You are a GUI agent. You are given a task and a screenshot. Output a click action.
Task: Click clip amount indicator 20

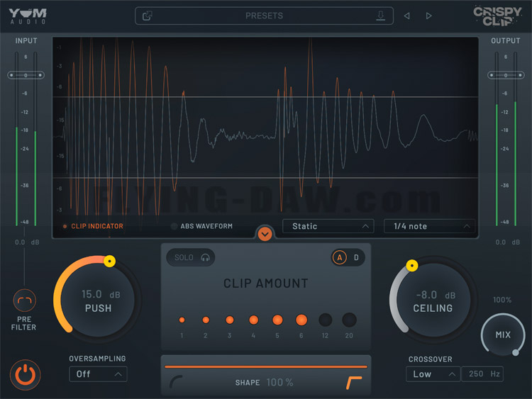(349, 320)
